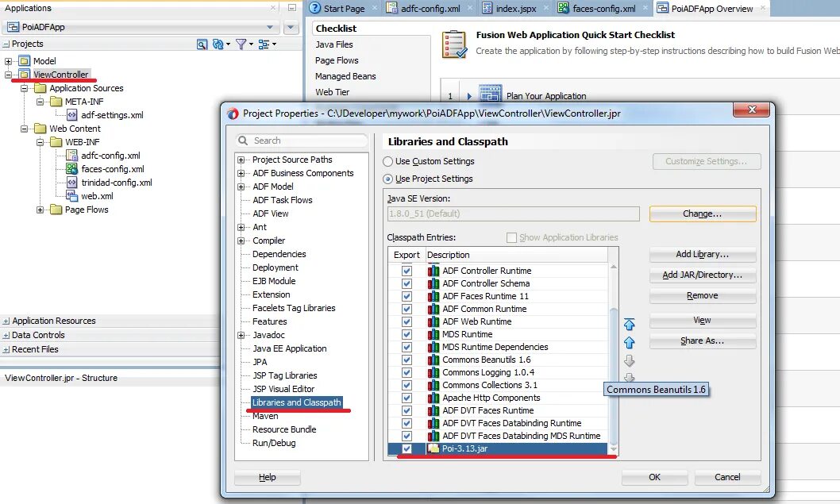Open the application menu dropdown button beside PoiADFApp
840x504 pixels.
tap(291, 27)
